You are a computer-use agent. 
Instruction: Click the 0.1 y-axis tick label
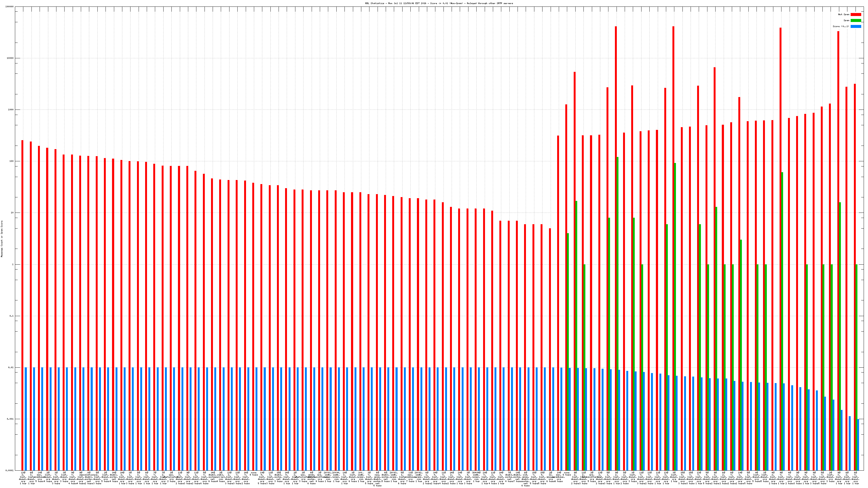11,316
